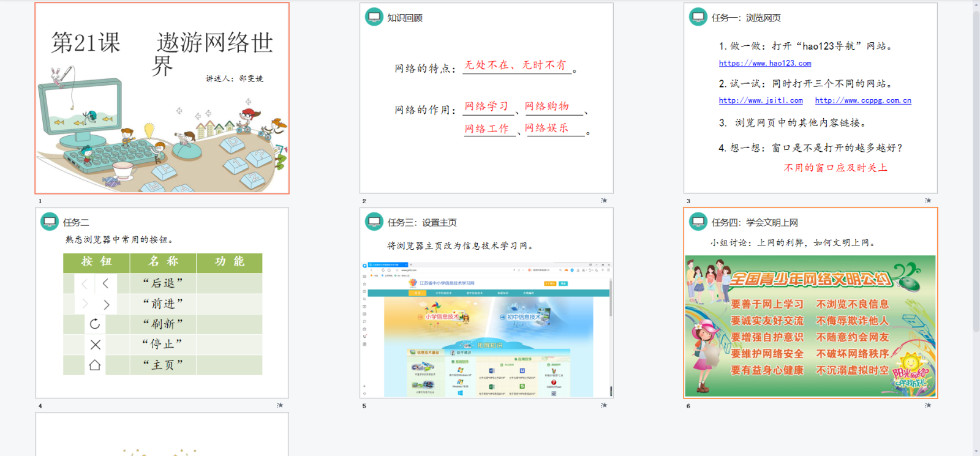
Task: Click the animation star icon below slide 6
Action: (x=928, y=405)
